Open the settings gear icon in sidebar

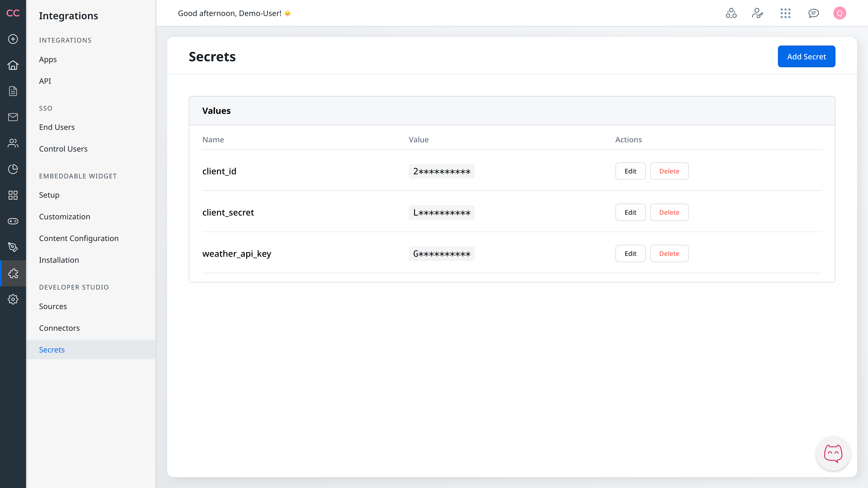coord(13,299)
